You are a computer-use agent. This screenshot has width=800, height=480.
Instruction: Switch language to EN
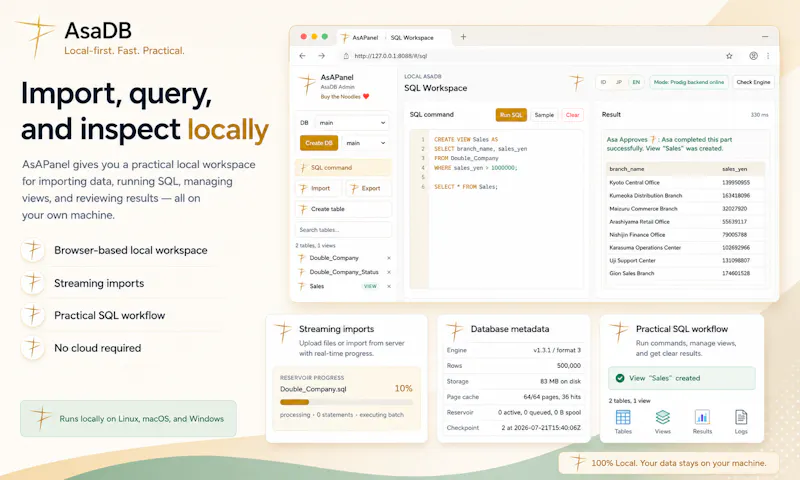[x=636, y=82]
